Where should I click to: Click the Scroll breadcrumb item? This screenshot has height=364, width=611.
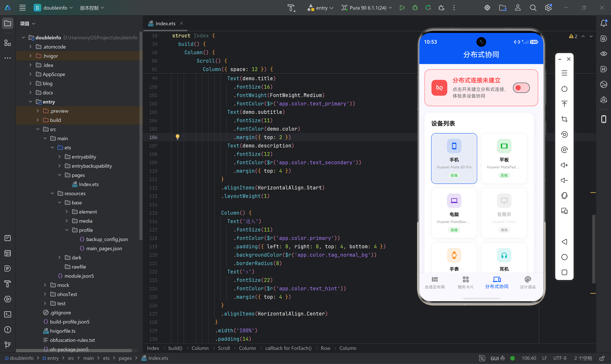pyautogui.click(x=224, y=348)
